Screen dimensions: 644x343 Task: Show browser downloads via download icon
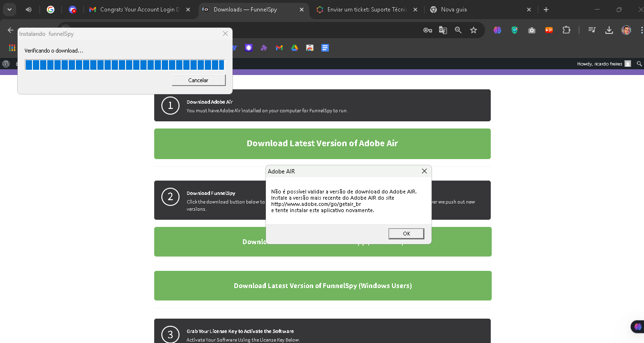[x=609, y=30]
